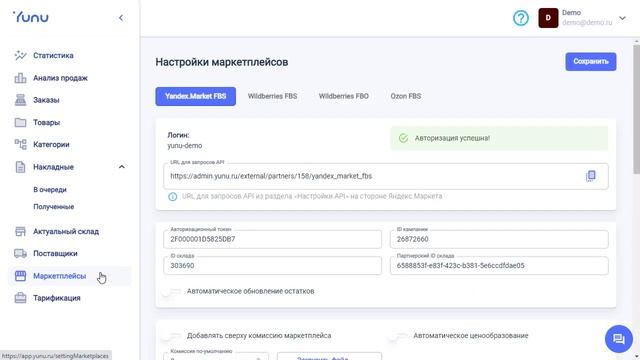Switch to Wildberries FBS tab
640x360 pixels.
272,96
